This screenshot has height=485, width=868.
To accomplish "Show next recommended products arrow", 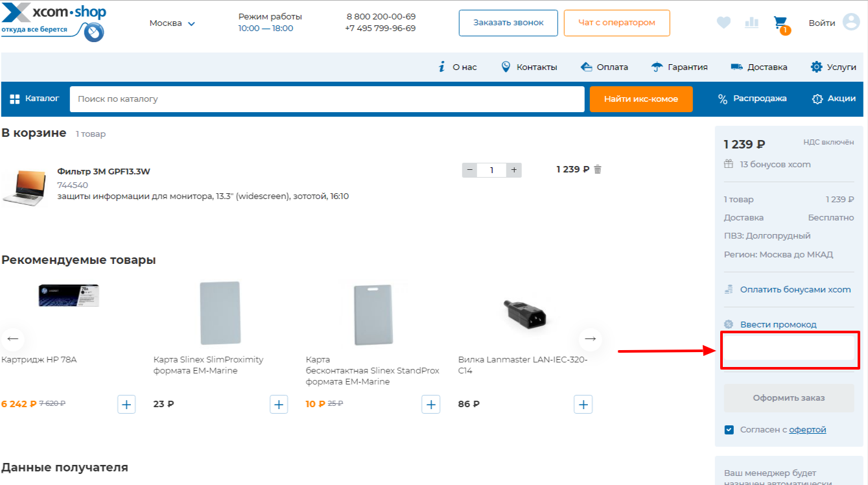I will (590, 338).
